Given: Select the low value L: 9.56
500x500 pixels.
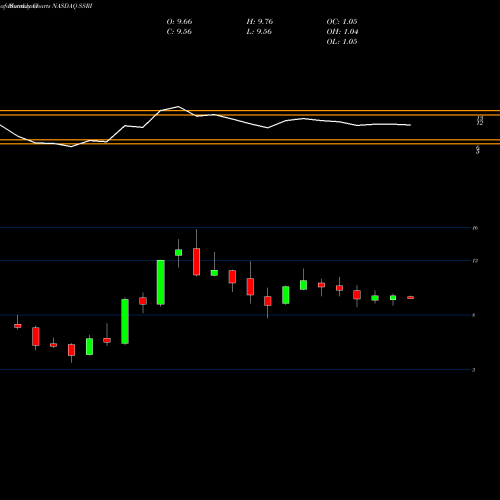Looking at the screenshot, I should 259,32.
